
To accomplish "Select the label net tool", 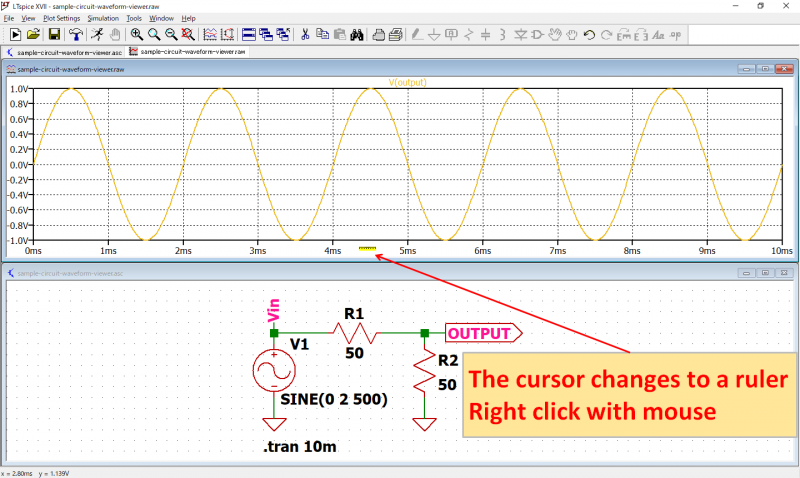I will (x=452, y=35).
